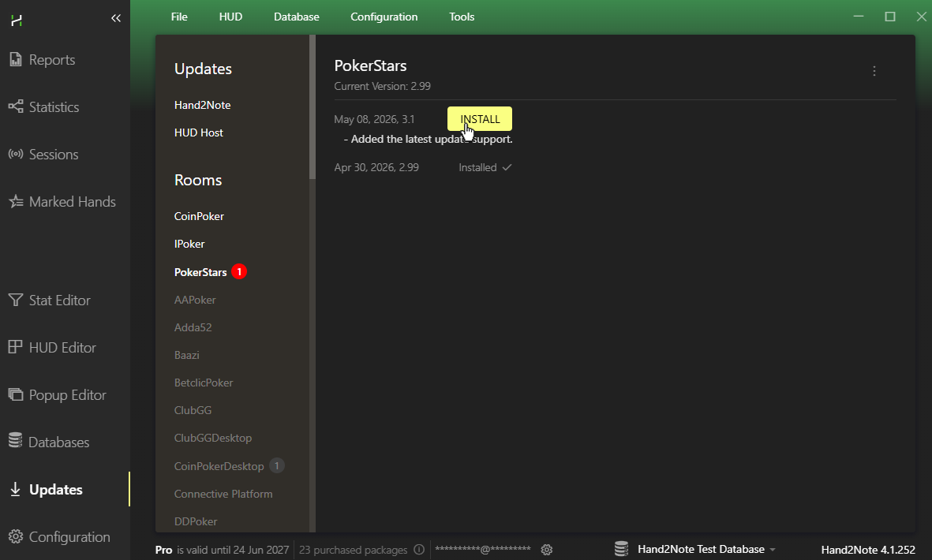Click the rooms list vertical scrollbar
Image resolution: width=932 pixels, height=560 pixels.
313,107
